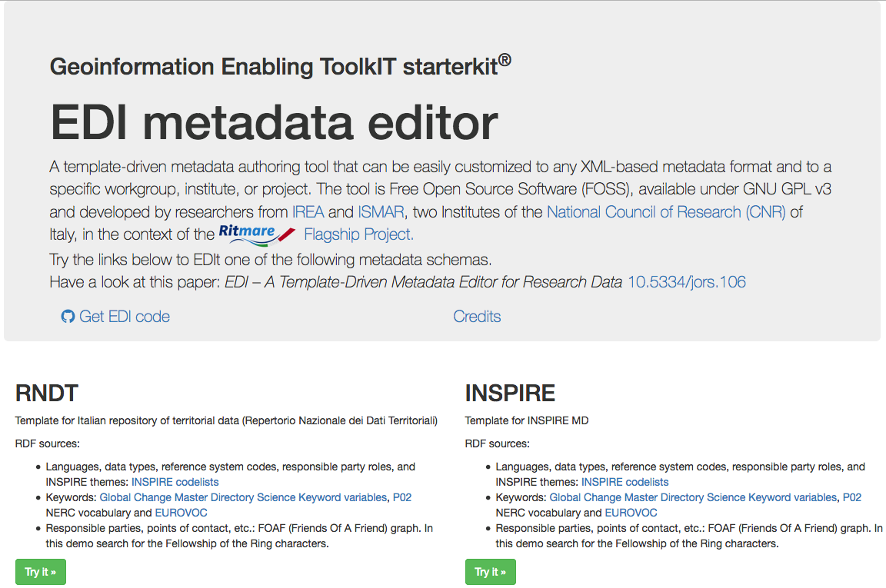Open the Flagship Project link
Screen dimensions: 886x588
(x=359, y=234)
